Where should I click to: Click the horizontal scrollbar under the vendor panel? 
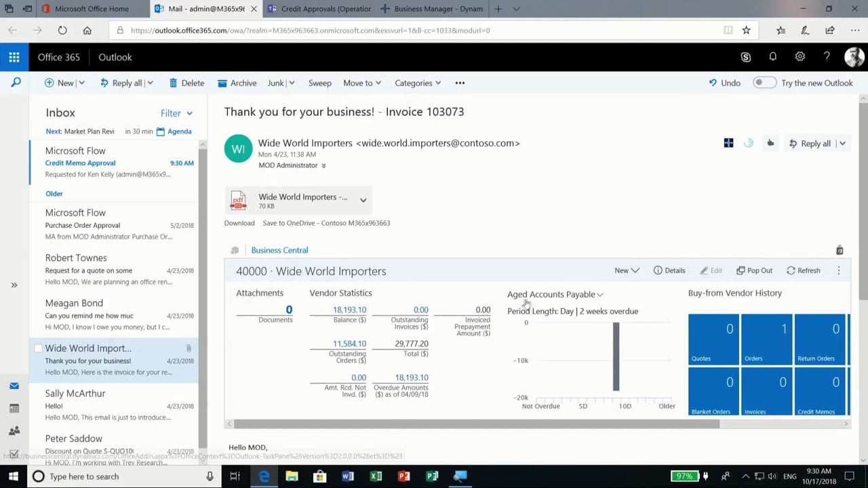click(x=475, y=424)
